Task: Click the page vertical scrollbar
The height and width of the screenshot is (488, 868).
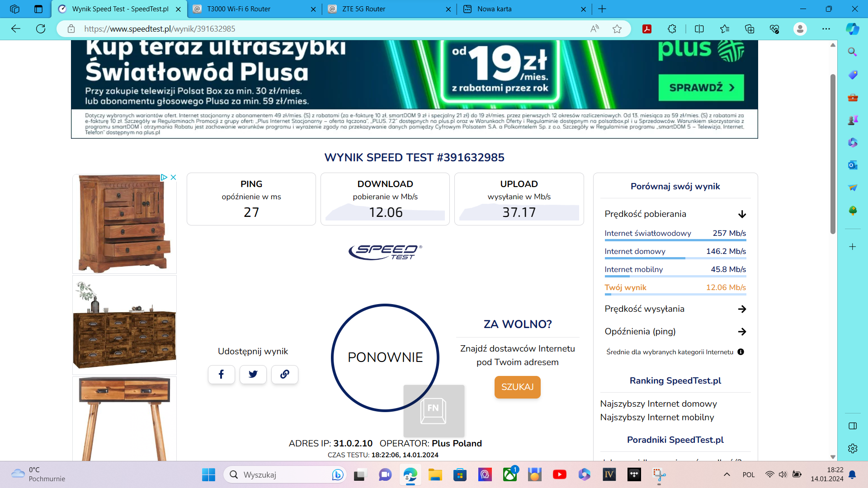Action: tap(833, 154)
